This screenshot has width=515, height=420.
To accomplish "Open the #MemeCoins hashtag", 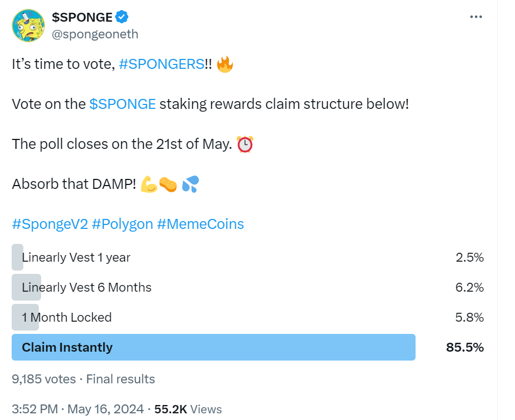I will click(x=201, y=224).
